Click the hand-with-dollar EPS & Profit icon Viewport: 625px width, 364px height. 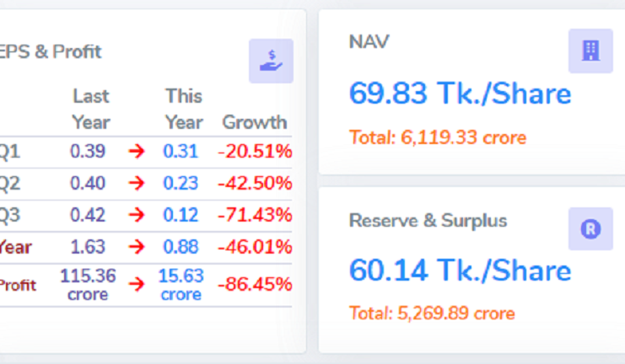271,61
